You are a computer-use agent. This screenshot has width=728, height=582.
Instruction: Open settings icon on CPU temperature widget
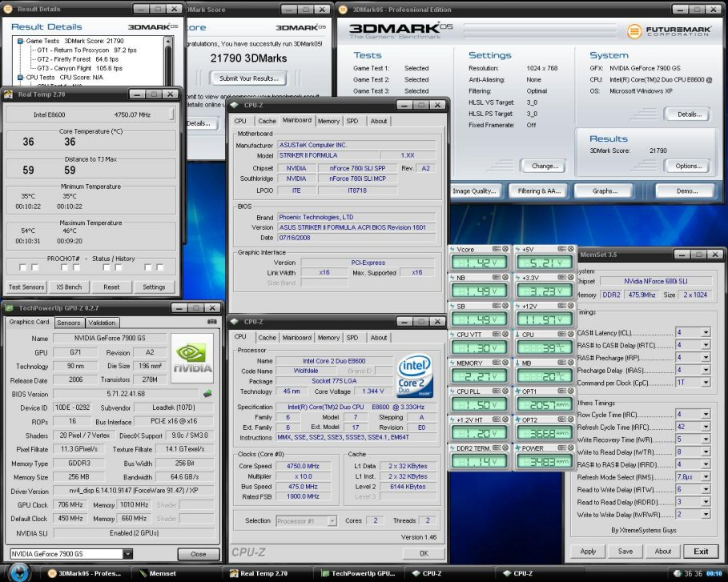[561, 334]
